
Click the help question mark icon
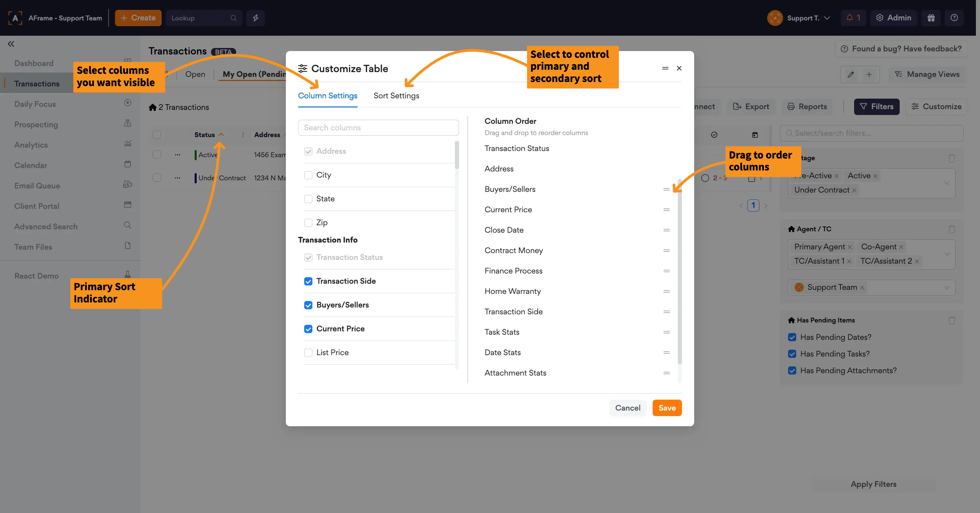pos(954,18)
